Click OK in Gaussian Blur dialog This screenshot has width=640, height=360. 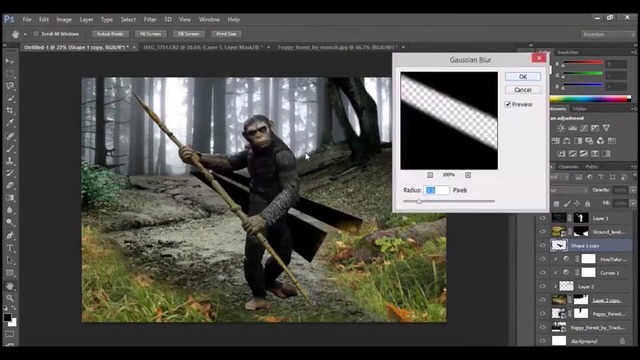pos(523,77)
